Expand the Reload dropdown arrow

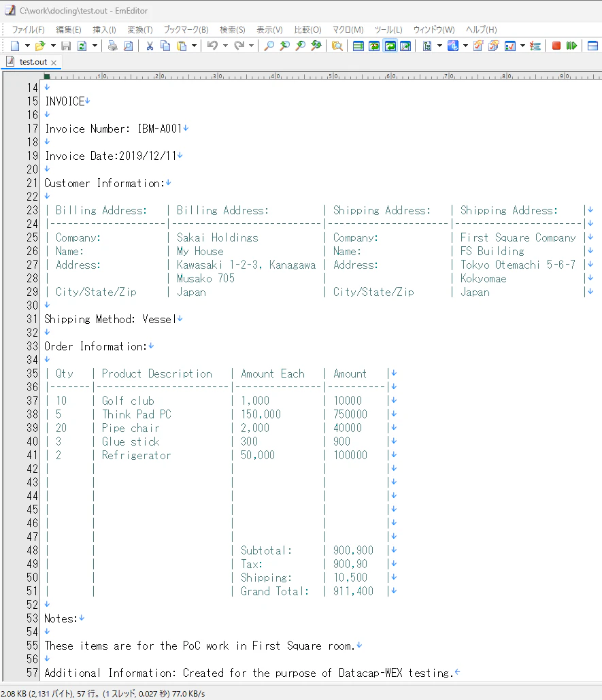(95, 46)
